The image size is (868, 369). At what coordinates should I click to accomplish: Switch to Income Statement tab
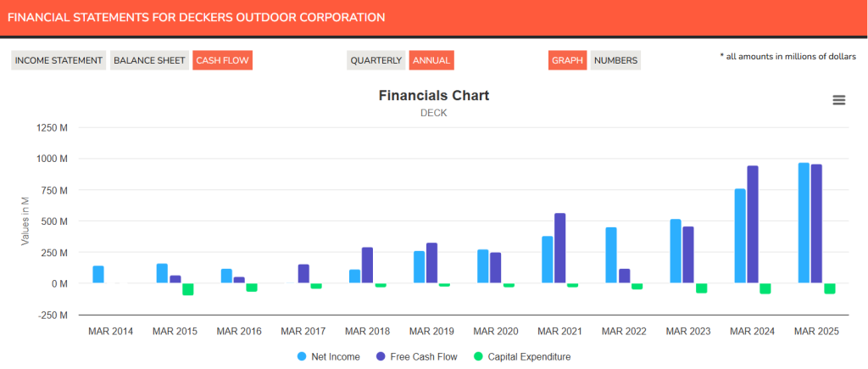[58, 60]
